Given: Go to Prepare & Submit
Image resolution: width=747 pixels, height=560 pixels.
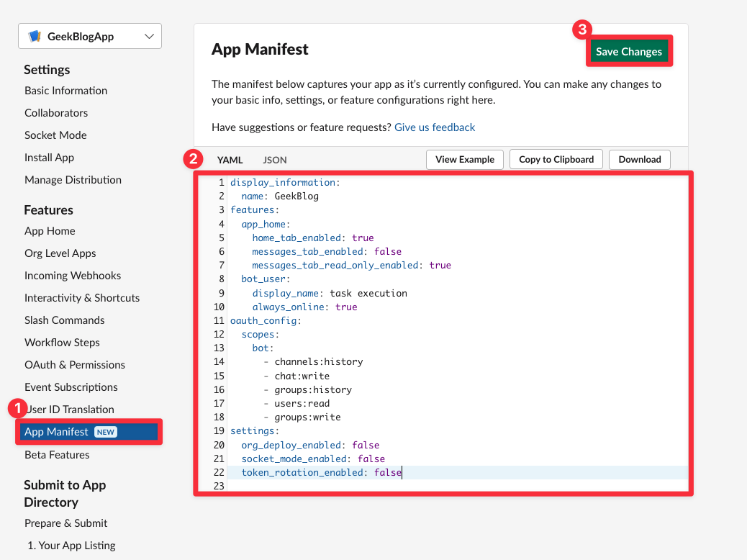Looking at the screenshot, I should coord(65,523).
